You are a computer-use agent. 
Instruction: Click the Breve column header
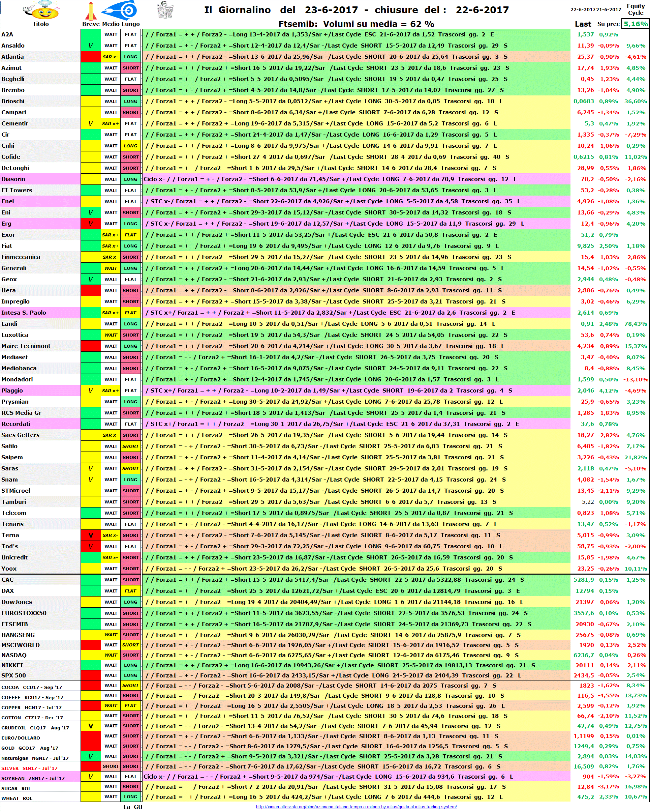pos(91,24)
